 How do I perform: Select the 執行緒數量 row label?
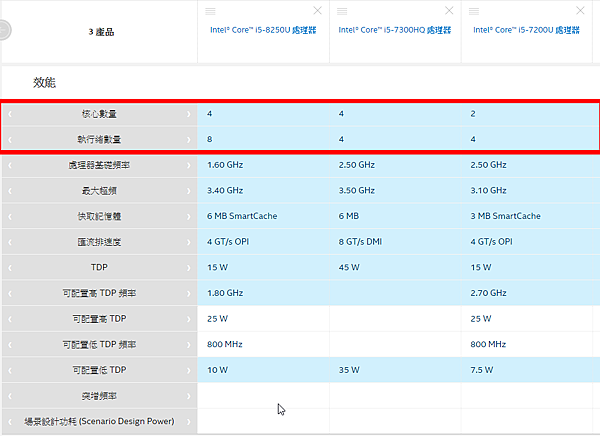coord(99,139)
